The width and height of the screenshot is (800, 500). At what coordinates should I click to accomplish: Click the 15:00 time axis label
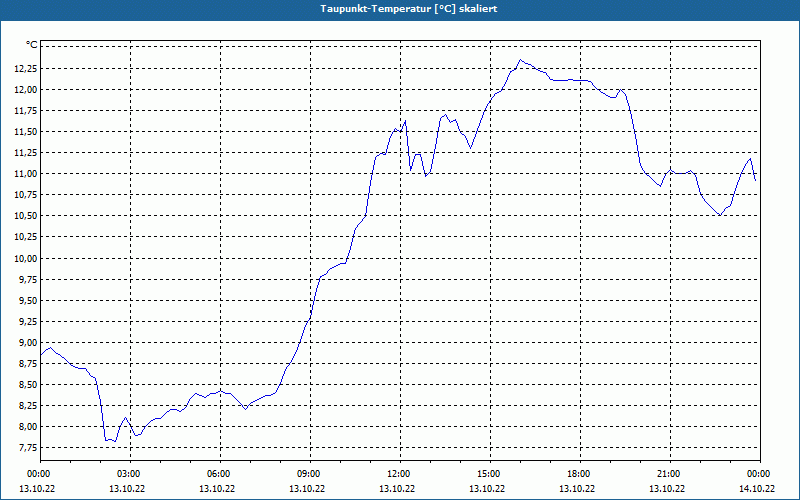[x=490, y=474]
